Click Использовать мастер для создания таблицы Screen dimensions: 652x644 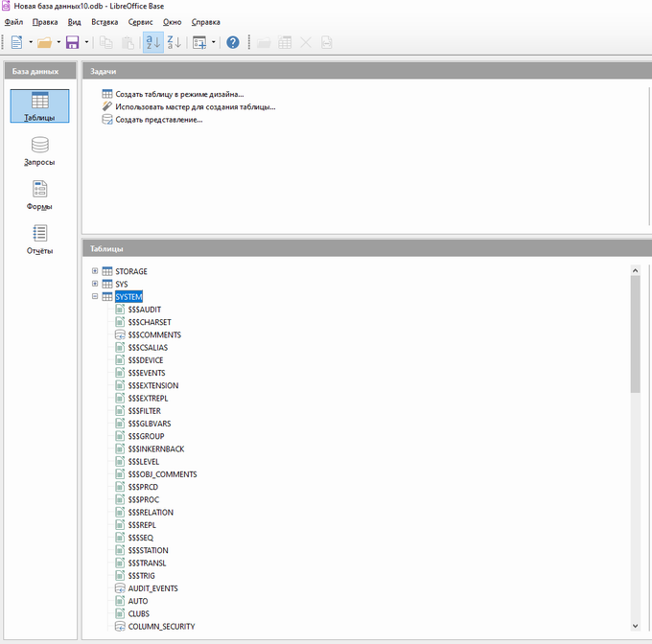pyautogui.click(x=195, y=106)
